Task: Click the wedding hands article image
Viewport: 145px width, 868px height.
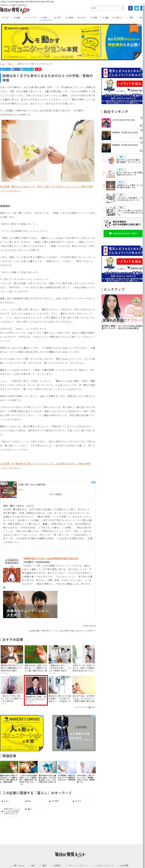Action: pyautogui.click(x=48, y=151)
